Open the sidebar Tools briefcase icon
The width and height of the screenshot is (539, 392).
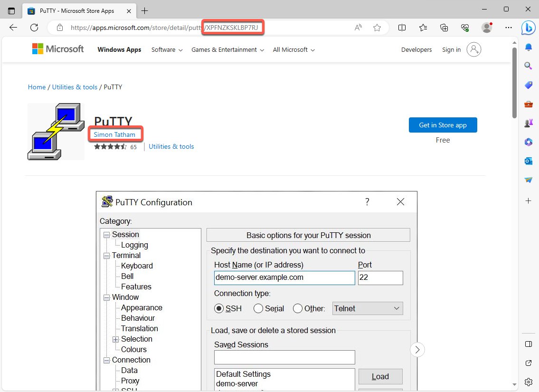pyautogui.click(x=529, y=104)
